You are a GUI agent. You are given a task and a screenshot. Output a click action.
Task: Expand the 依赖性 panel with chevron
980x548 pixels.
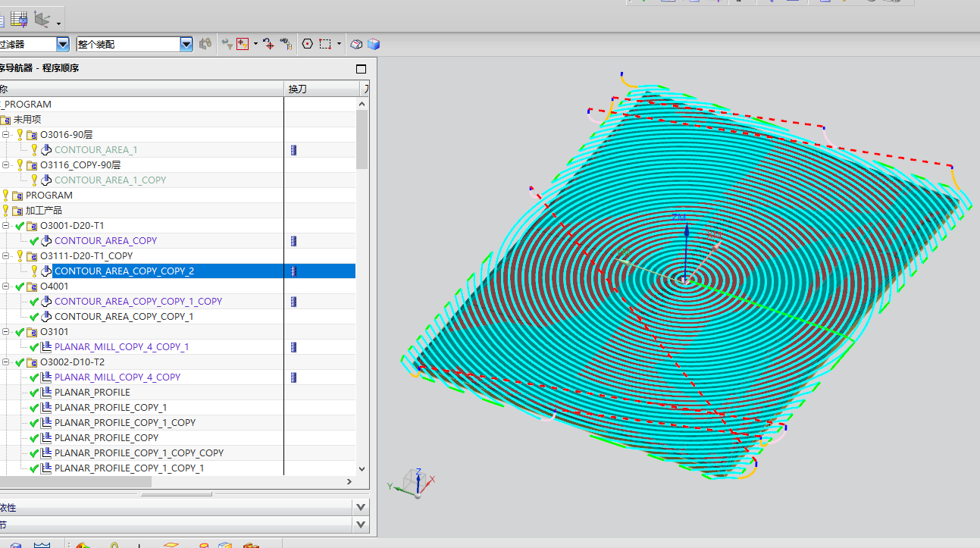click(x=360, y=507)
